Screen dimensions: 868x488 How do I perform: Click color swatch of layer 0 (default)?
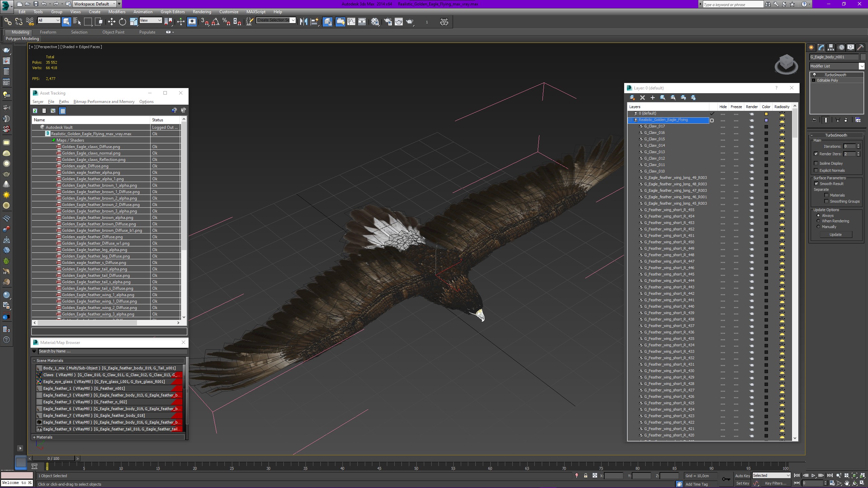(x=766, y=114)
